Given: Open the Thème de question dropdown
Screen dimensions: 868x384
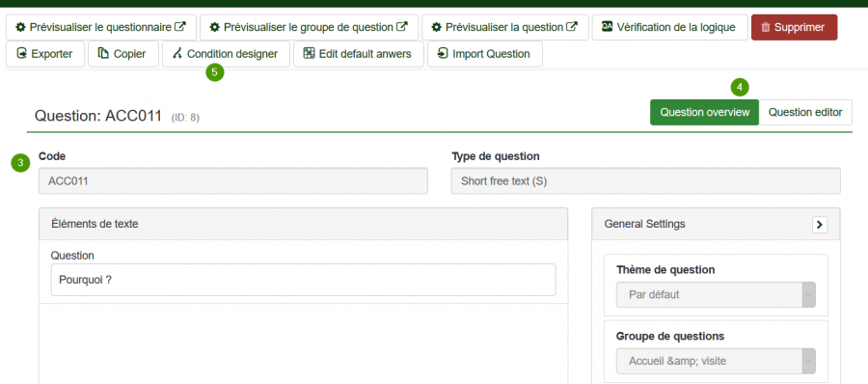Looking at the screenshot, I should 716,295.
